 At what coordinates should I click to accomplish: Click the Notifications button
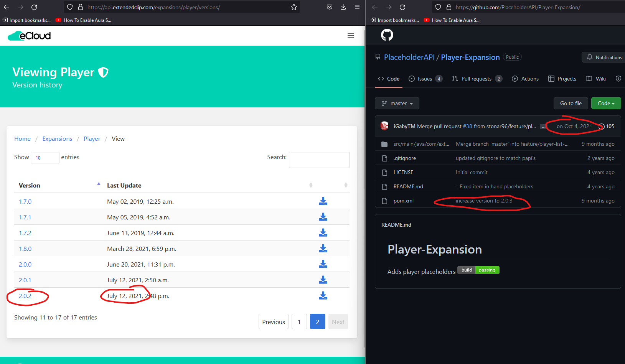pos(604,57)
